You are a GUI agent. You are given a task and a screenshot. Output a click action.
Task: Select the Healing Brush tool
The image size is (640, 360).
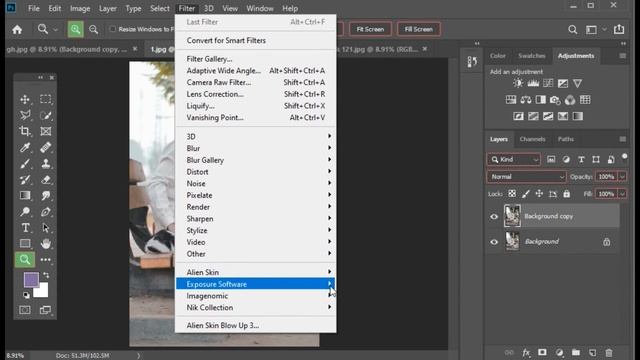[46, 147]
